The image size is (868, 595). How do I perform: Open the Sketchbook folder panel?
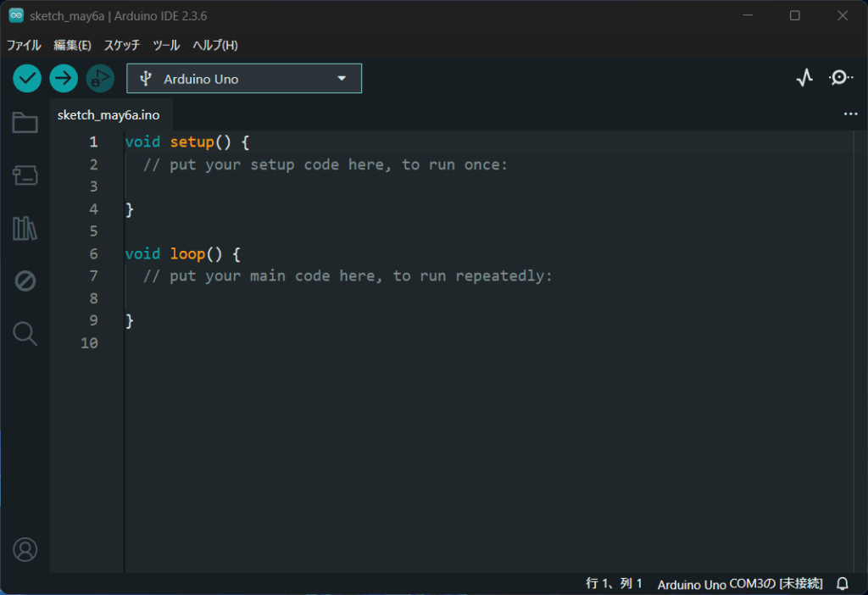25,122
